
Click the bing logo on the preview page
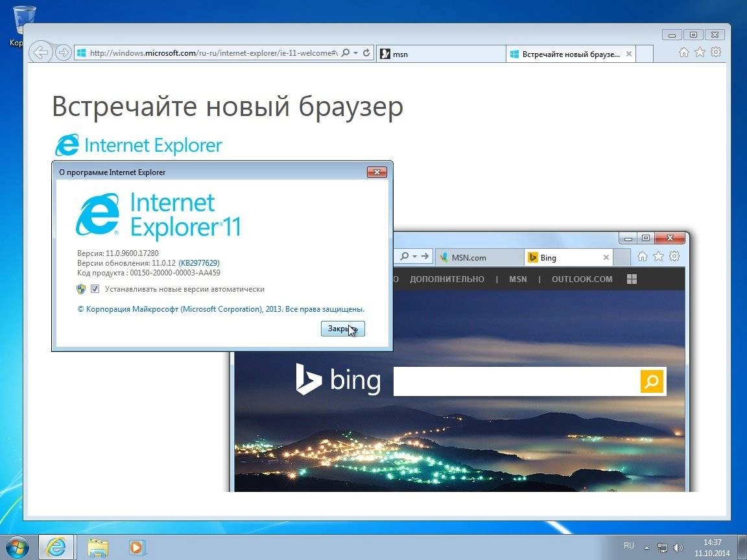338,380
